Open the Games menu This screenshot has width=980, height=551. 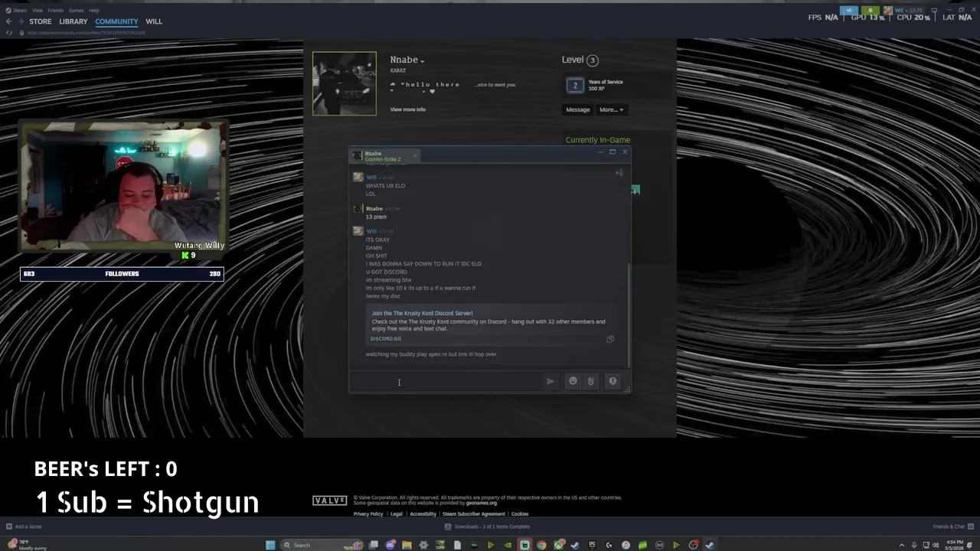click(x=77, y=10)
